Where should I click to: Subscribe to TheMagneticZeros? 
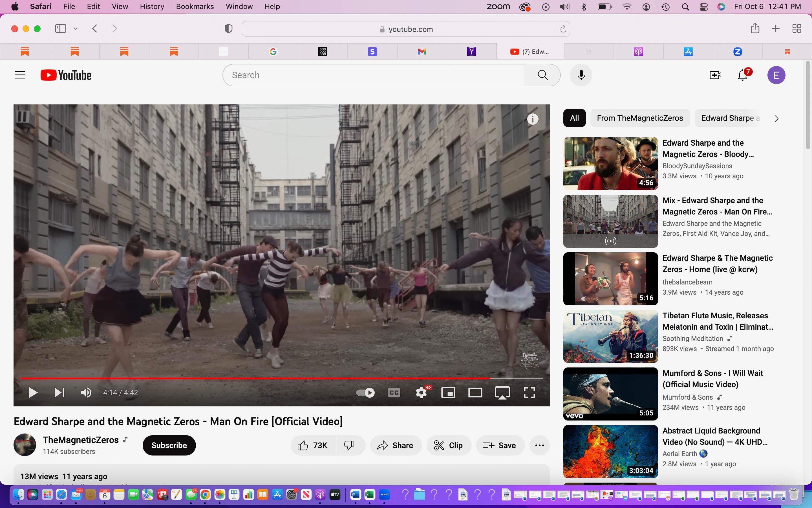tap(169, 445)
